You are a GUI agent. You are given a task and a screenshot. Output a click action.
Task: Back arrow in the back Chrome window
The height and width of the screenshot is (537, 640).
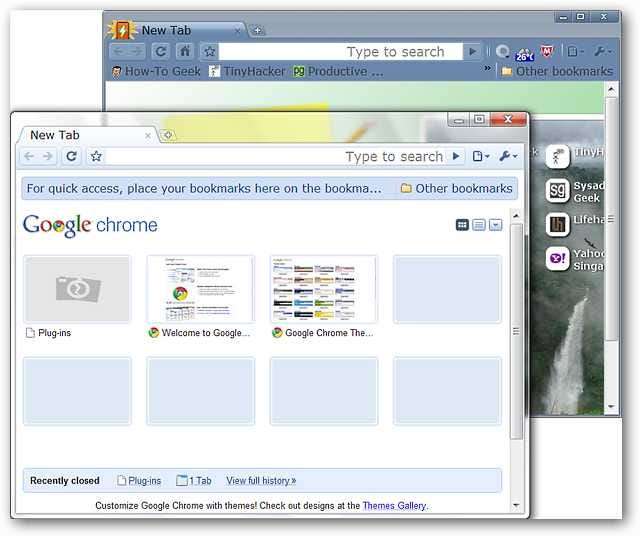pos(118,51)
